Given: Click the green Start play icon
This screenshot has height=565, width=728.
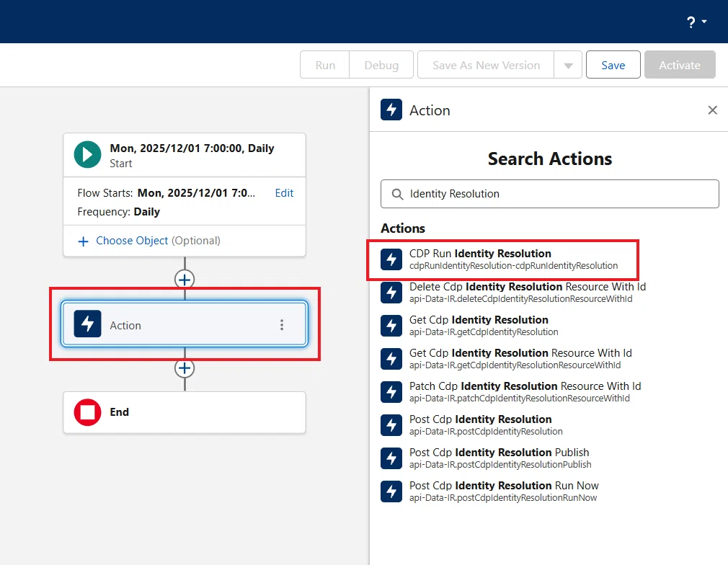Looking at the screenshot, I should click(x=87, y=155).
